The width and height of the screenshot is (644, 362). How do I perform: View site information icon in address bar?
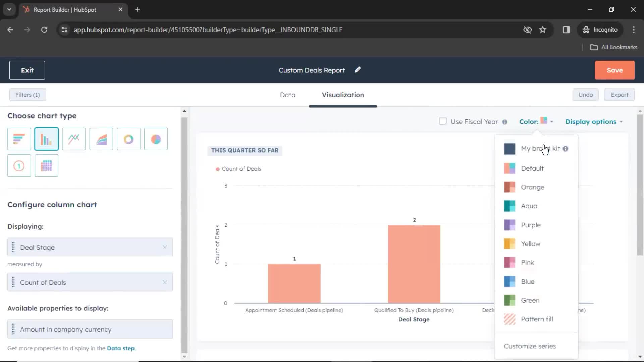64,30
